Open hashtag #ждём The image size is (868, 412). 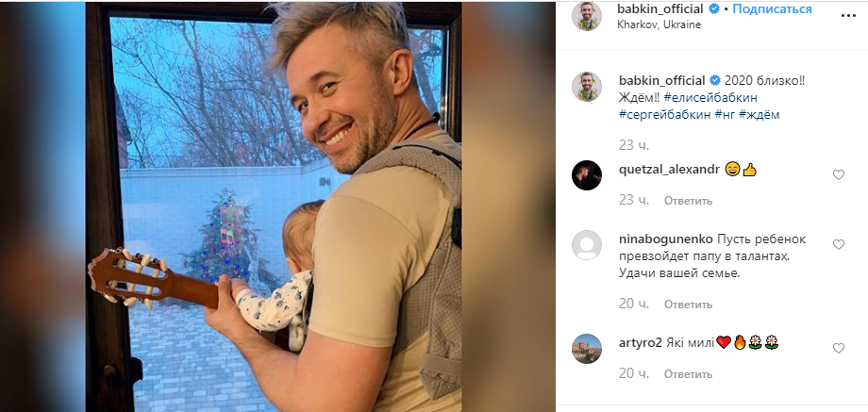click(x=759, y=115)
